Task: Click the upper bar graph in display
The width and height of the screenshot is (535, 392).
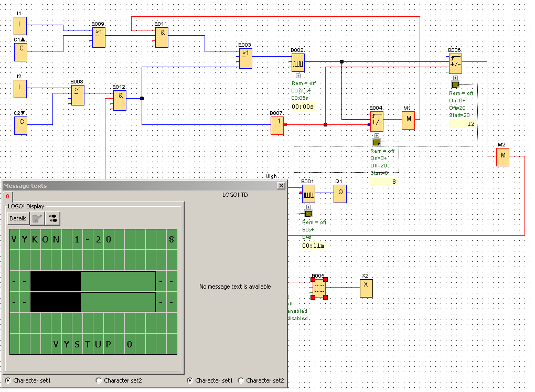Action: coord(93,281)
